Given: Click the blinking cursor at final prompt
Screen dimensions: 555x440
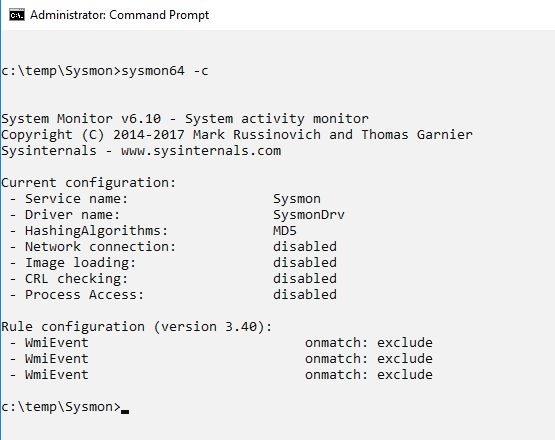Looking at the screenshot, I should click(x=125, y=411).
